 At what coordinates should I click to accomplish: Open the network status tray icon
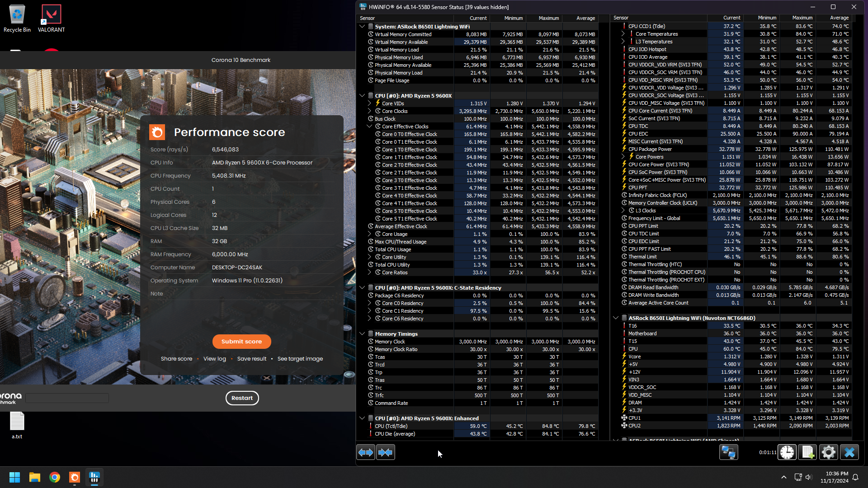[x=798, y=477]
